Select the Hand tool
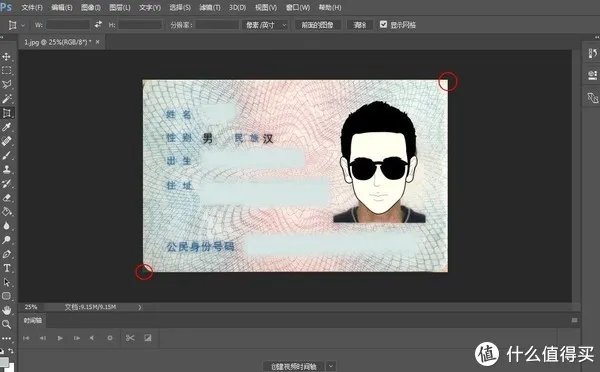Image resolution: width=600 pixels, height=372 pixels. coord(7,310)
